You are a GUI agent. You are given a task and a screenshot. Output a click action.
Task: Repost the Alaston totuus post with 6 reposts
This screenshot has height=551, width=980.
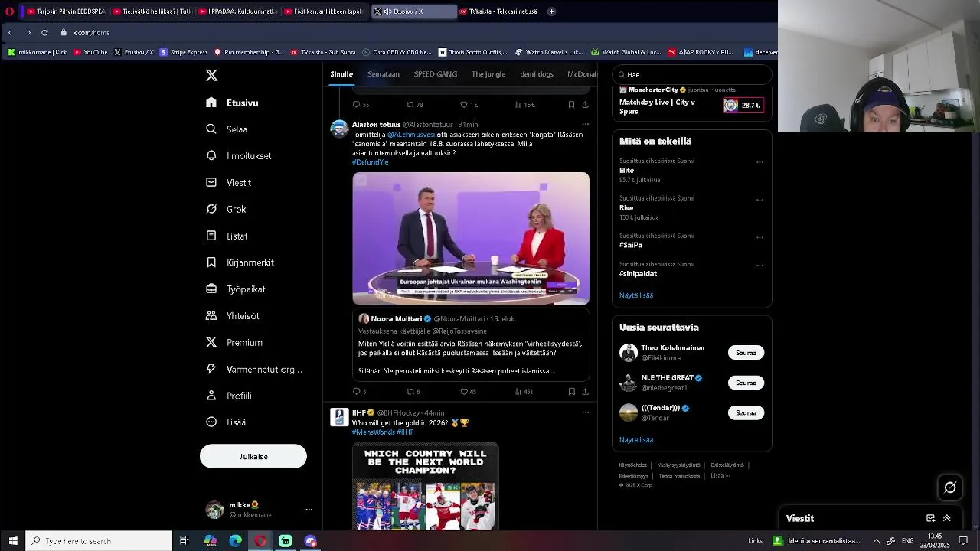point(410,391)
